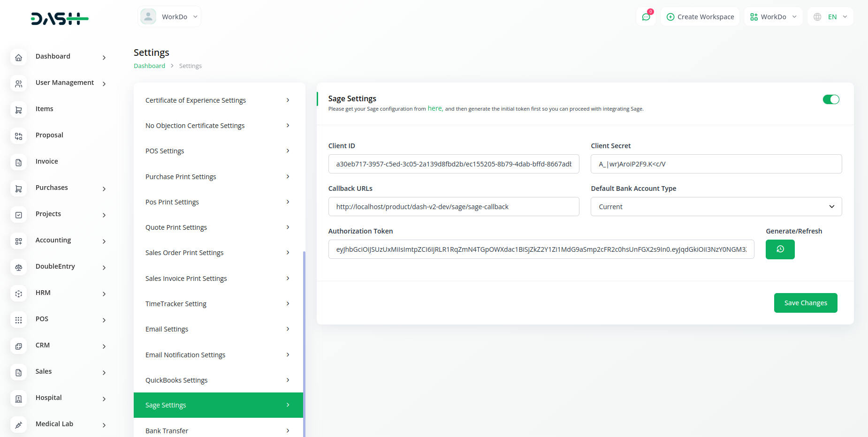Click the DASH logo
This screenshot has height=437, width=868.
(60, 19)
